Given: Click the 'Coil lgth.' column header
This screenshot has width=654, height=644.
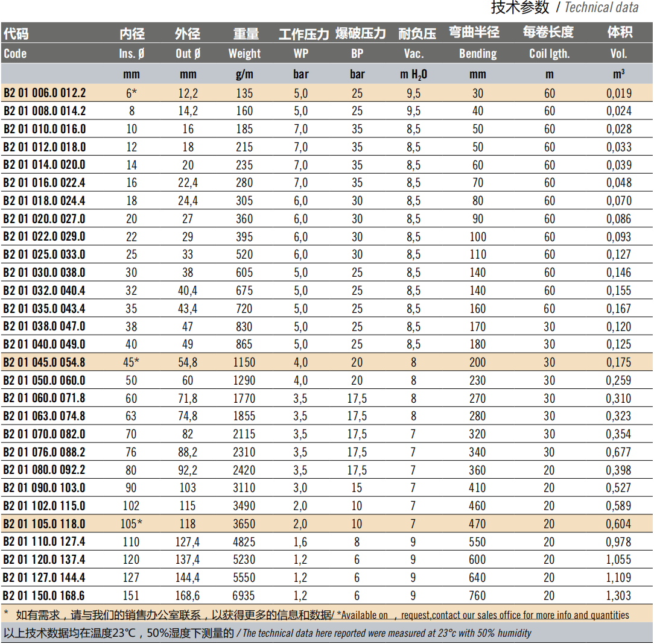Looking at the screenshot, I should [549, 53].
